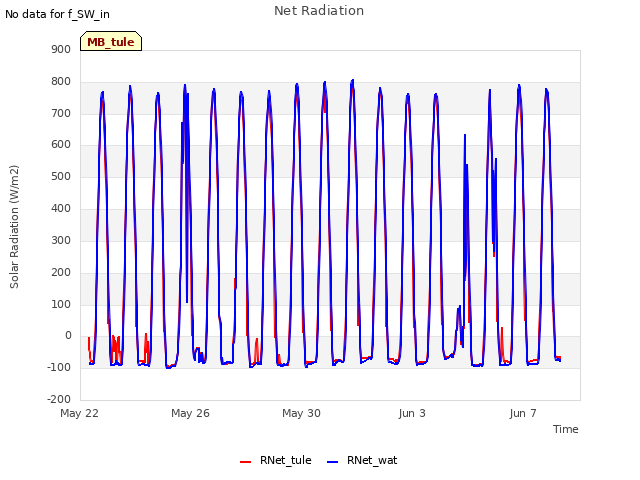
Task: Click the 0 y-axis tick label
Action: [x=68, y=336]
